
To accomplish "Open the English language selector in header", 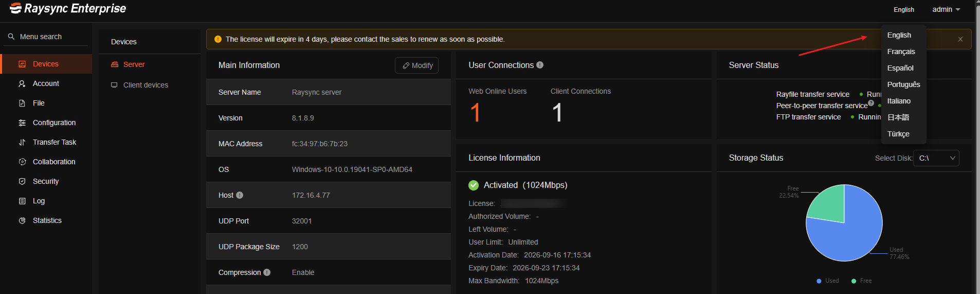I will tap(904, 9).
